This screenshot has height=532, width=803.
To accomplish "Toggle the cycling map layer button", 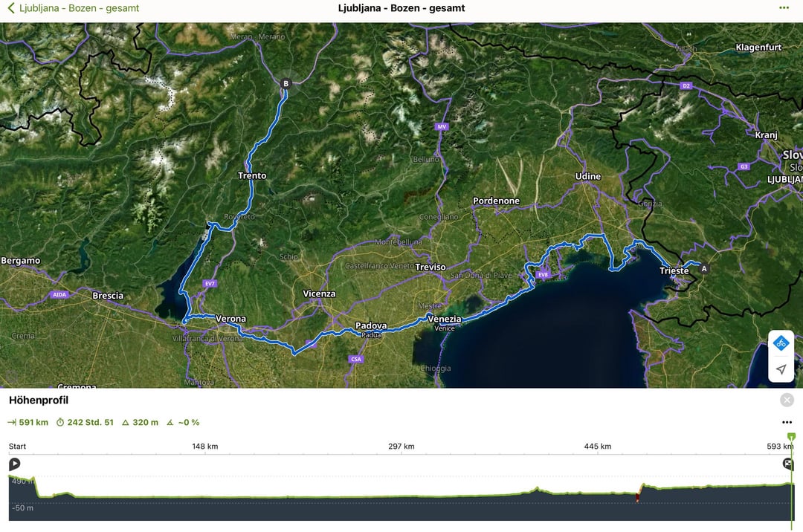I will pos(781,343).
